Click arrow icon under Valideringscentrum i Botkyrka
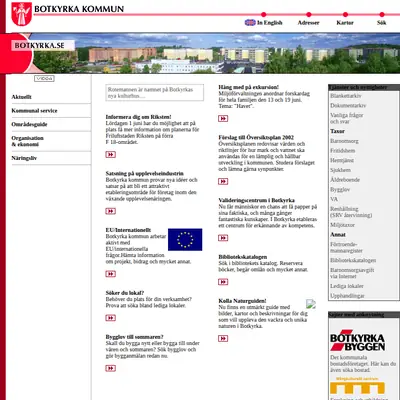 [x=223, y=238]
